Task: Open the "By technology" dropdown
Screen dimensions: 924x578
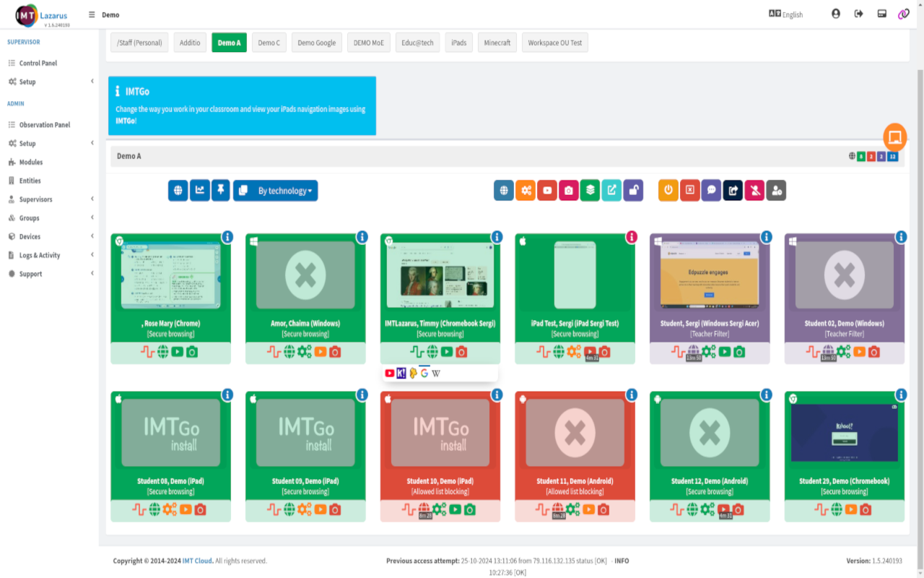Action: pos(275,190)
